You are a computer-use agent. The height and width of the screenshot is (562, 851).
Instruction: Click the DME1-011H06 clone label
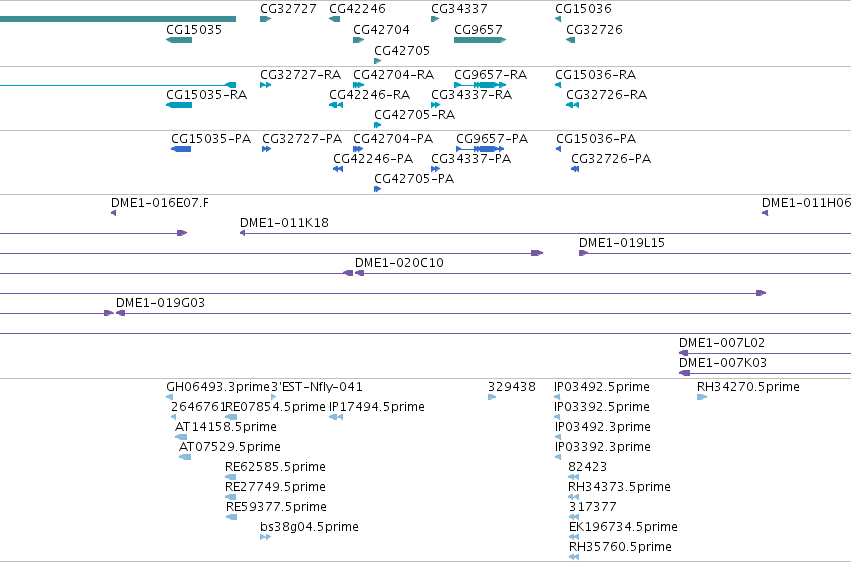(x=806, y=203)
